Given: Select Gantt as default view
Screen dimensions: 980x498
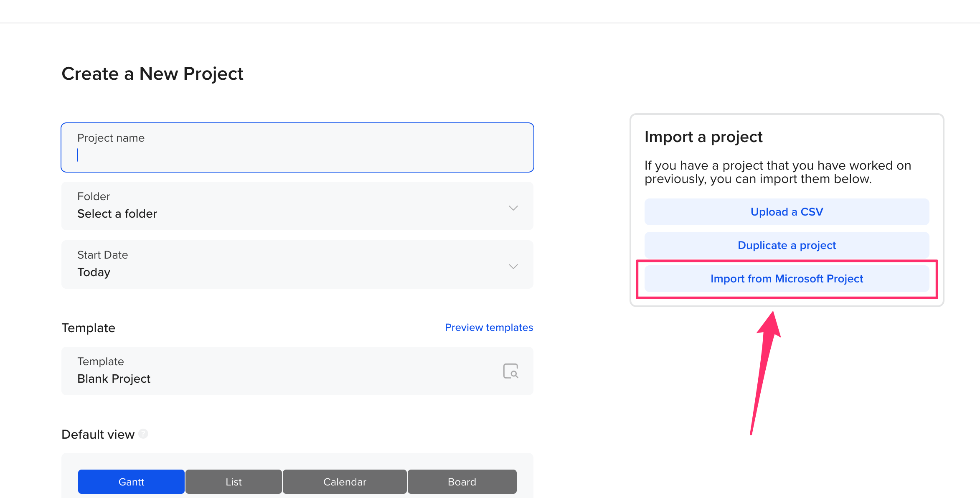Looking at the screenshot, I should [131, 482].
